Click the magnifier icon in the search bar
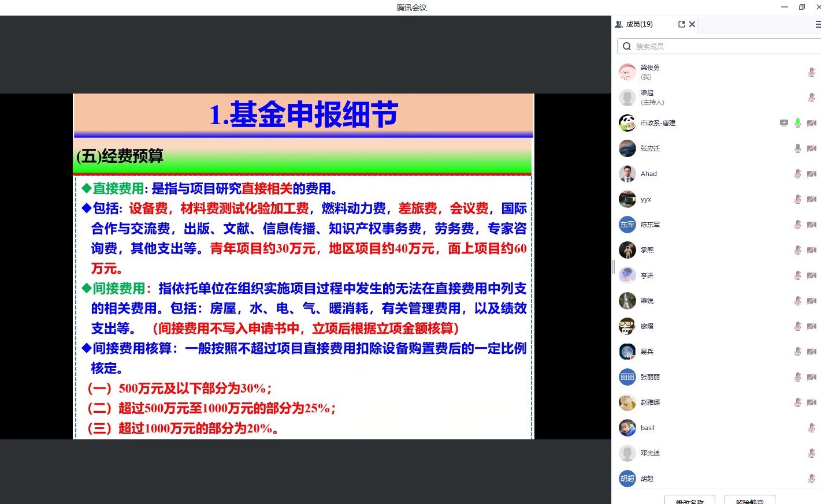This screenshot has width=821, height=504. (627, 46)
